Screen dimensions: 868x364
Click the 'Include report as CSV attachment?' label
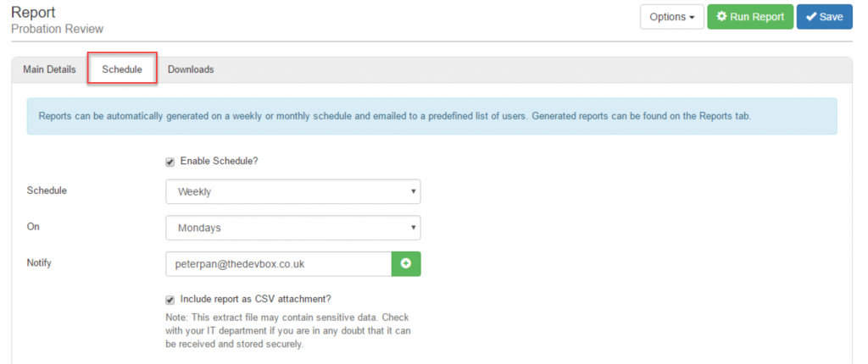pos(255,299)
